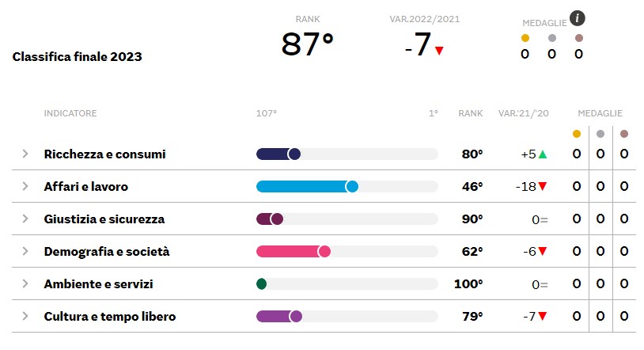
Task: Click the bronze medal dot in header
Action: (579, 38)
